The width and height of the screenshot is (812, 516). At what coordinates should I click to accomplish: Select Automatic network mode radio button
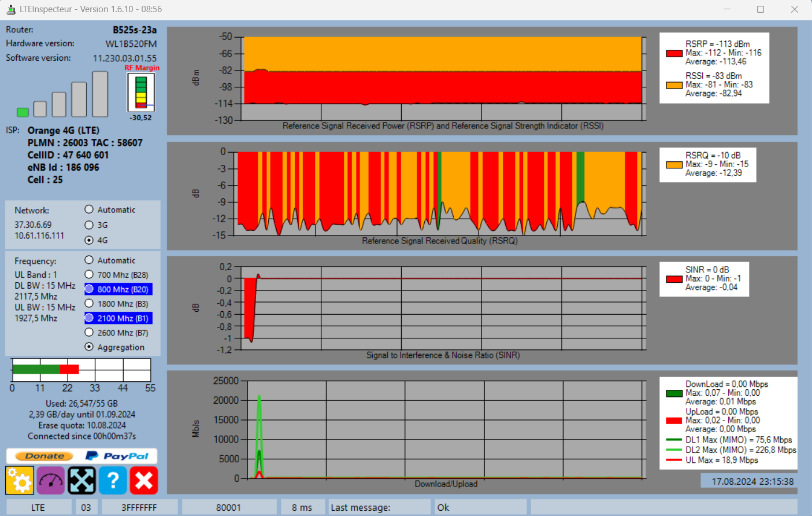tap(89, 209)
